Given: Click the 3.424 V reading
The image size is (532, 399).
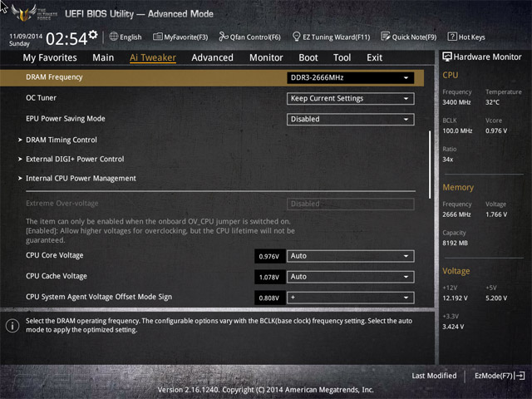Looking at the screenshot, I should [453, 327].
